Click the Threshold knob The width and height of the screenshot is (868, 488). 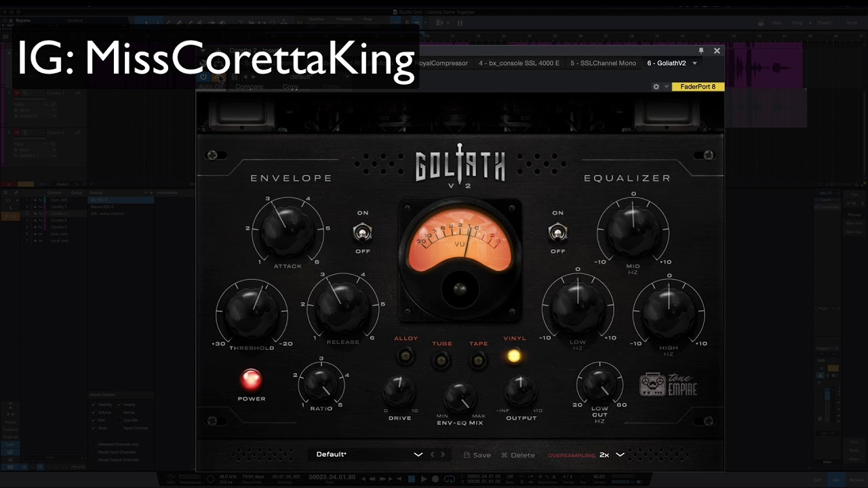click(252, 312)
